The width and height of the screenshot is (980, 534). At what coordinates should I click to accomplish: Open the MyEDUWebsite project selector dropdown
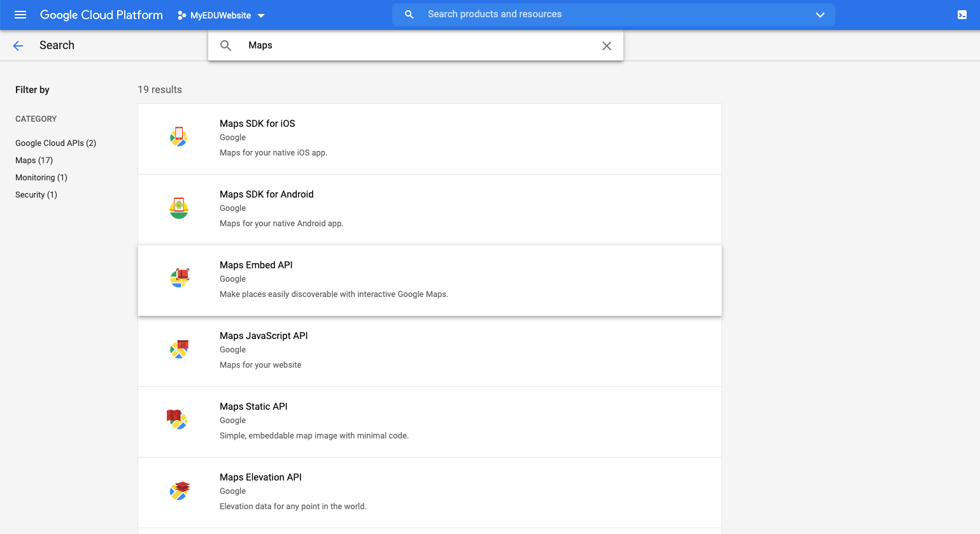pos(221,15)
